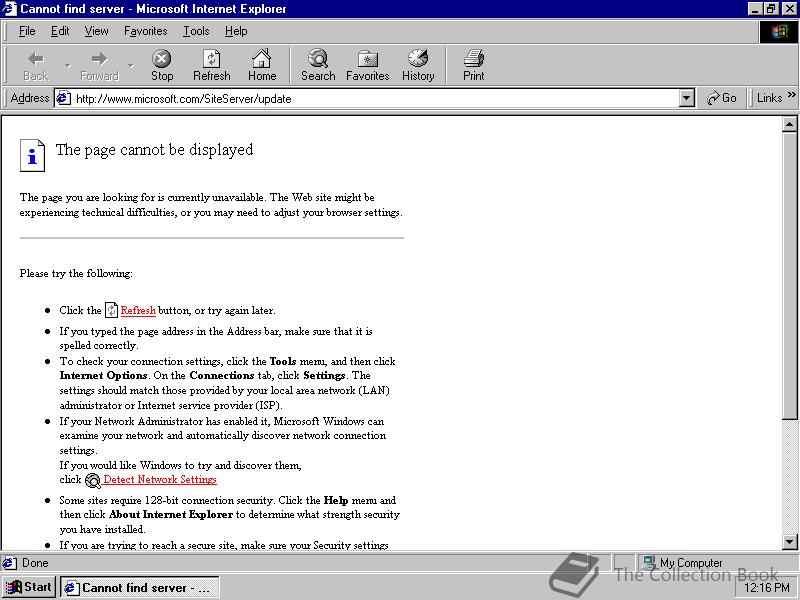The image size is (800, 600).
Task: Click the scrollbar up arrow
Action: (789, 124)
